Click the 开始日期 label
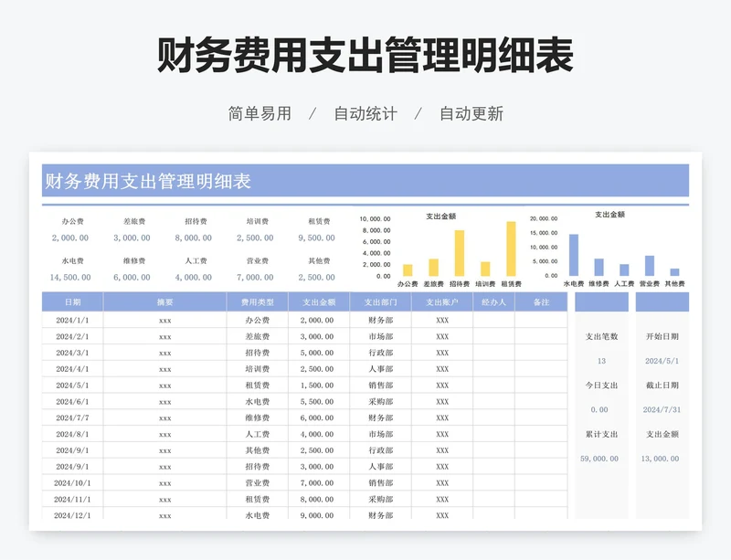 (662, 337)
